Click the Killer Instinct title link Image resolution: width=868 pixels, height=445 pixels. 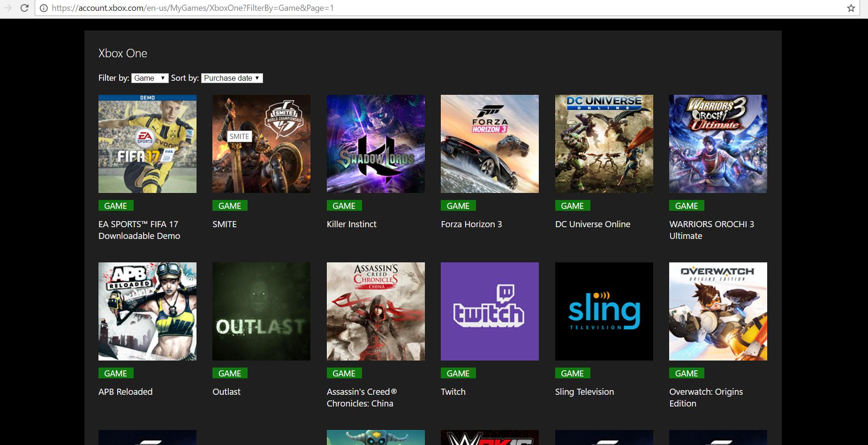point(352,224)
